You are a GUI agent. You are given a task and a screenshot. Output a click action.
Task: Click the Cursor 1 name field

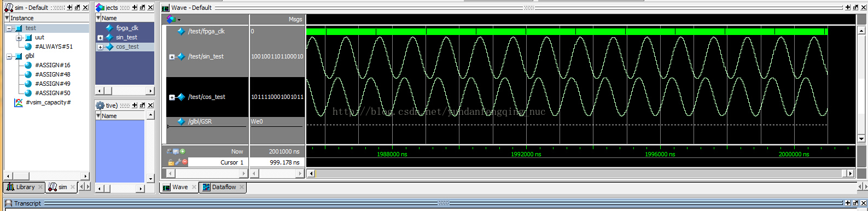pyautogui.click(x=218, y=162)
